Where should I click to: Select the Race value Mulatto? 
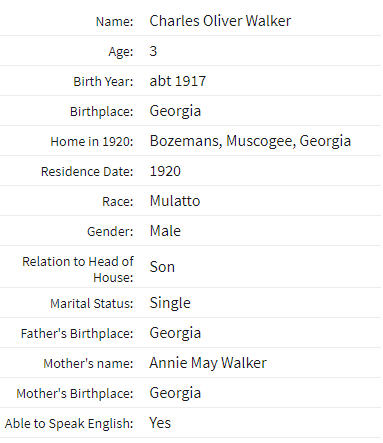[x=175, y=201]
